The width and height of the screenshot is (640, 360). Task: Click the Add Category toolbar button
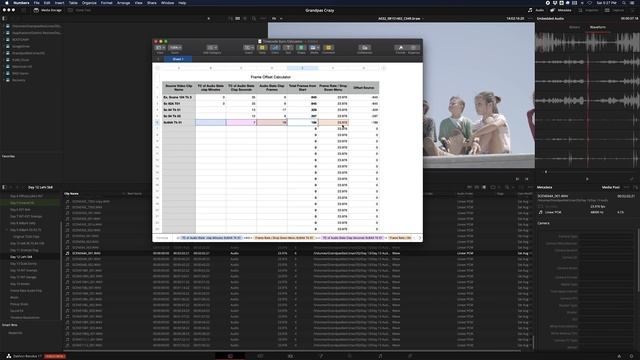click(x=212, y=49)
